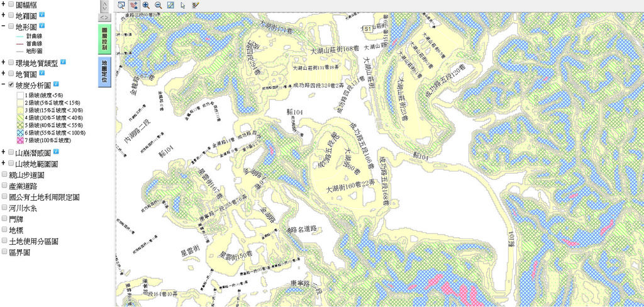Enable the 地籍圖 layer checkbox

11,16
